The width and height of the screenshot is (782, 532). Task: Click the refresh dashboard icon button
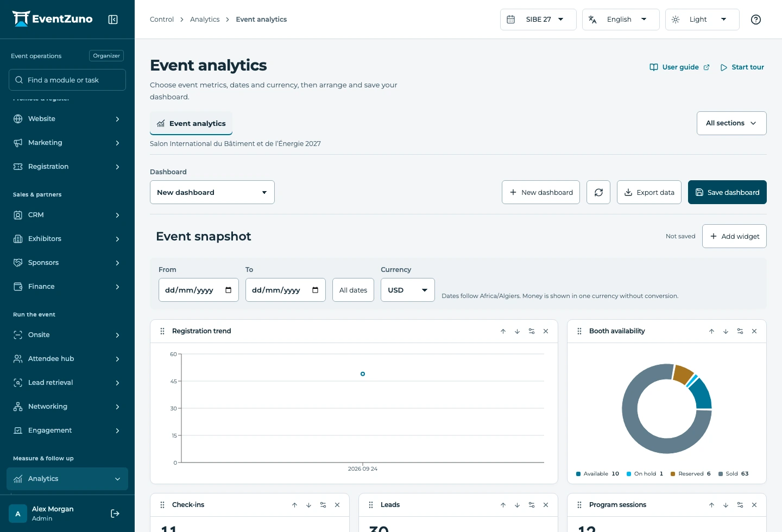[598, 192]
